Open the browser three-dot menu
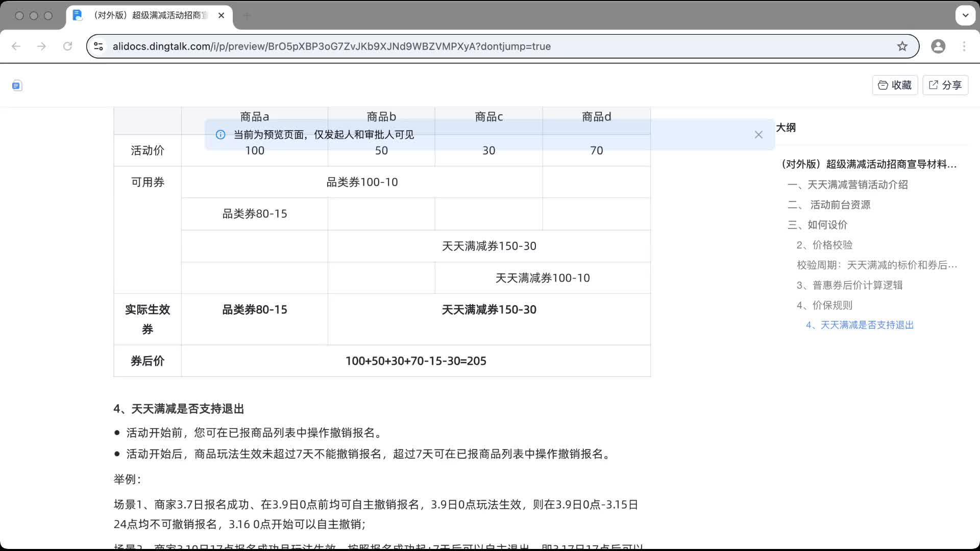Viewport: 980px width, 551px height. pyautogui.click(x=964, y=46)
